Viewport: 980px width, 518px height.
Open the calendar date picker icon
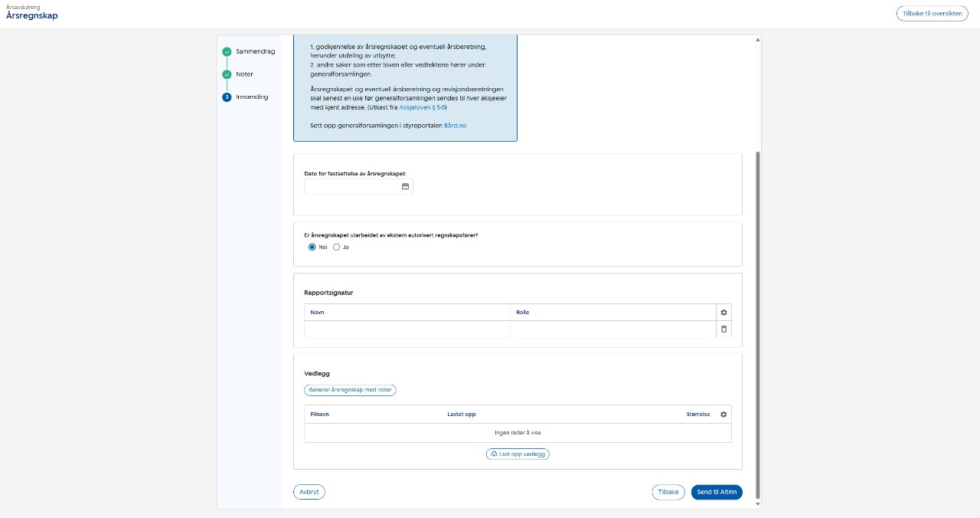pos(406,186)
